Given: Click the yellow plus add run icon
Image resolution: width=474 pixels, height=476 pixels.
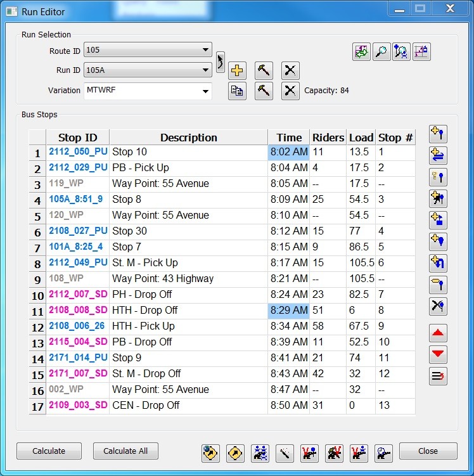Looking at the screenshot, I should (237, 70).
